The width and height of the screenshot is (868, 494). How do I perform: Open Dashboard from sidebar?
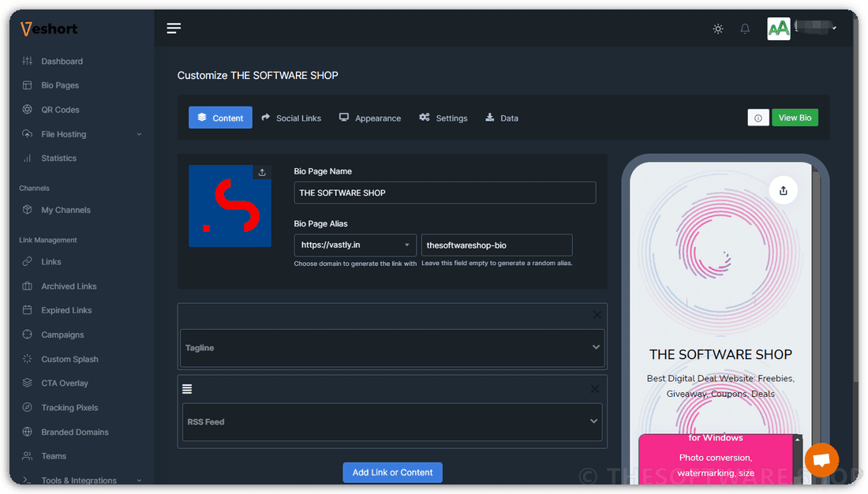(62, 61)
